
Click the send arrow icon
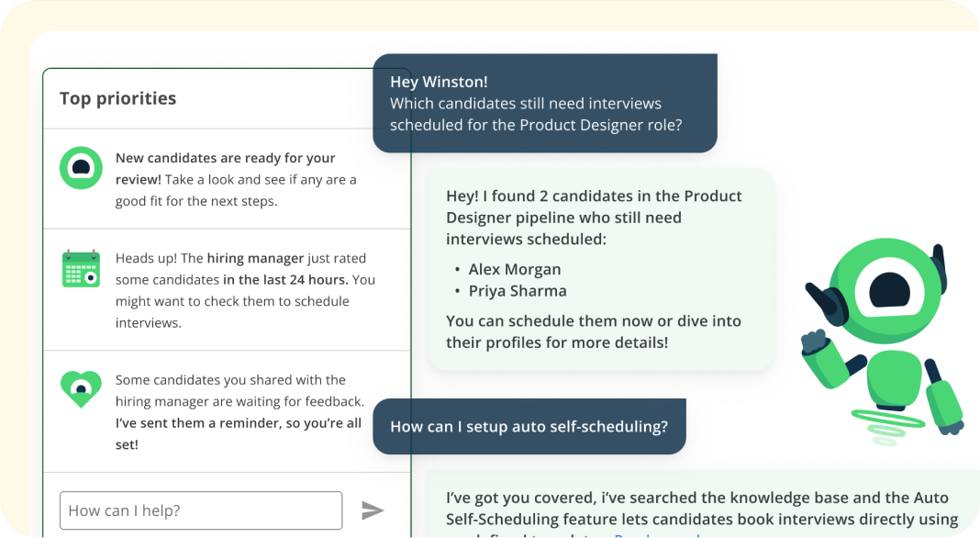373,510
